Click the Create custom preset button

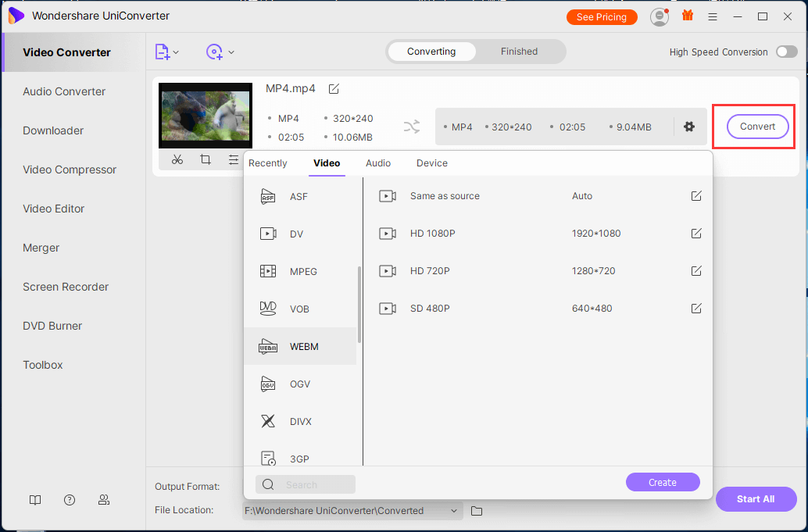point(663,483)
